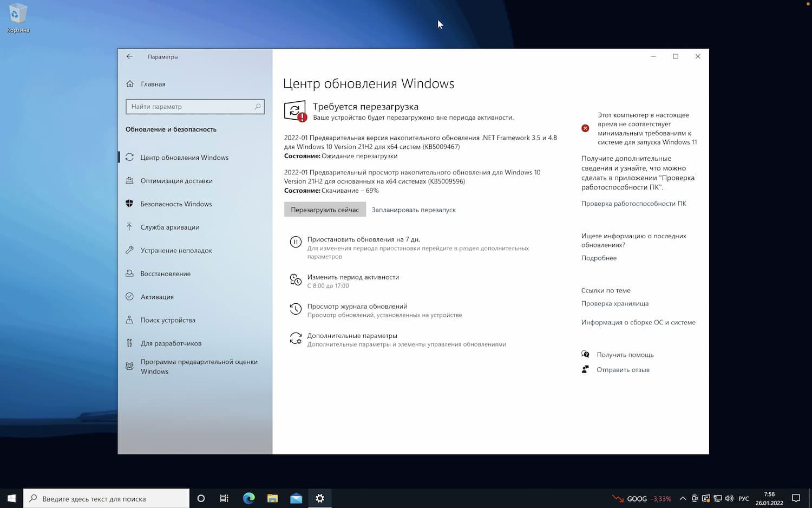The image size is (812, 508).
Task: Click the KB5009467 update description text
Action: pyautogui.click(x=421, y=142)
